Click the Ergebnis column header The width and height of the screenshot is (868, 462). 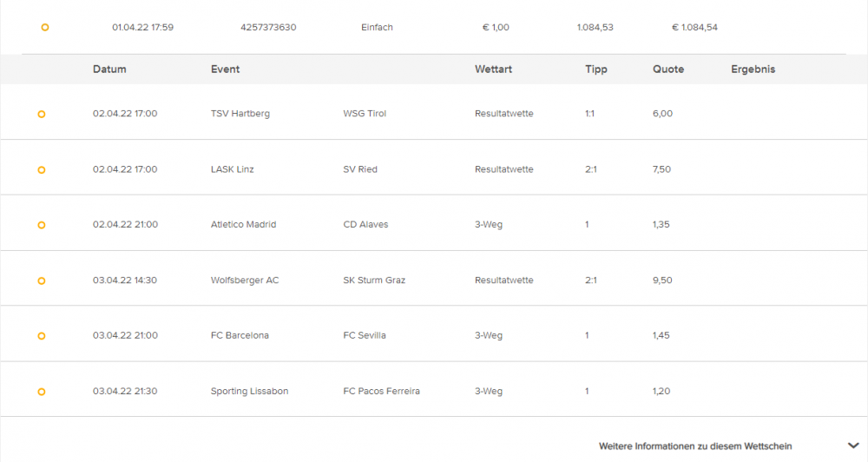753,69
